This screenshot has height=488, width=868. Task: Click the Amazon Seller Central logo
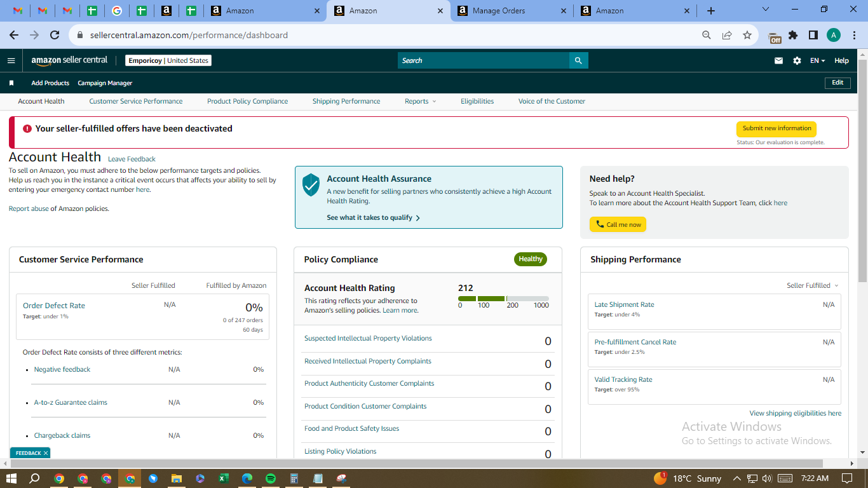pos(69,60)
